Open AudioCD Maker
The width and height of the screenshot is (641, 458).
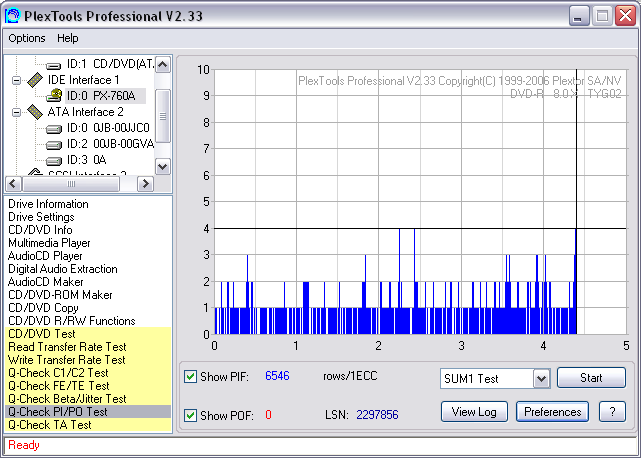[x=45, y=282]
